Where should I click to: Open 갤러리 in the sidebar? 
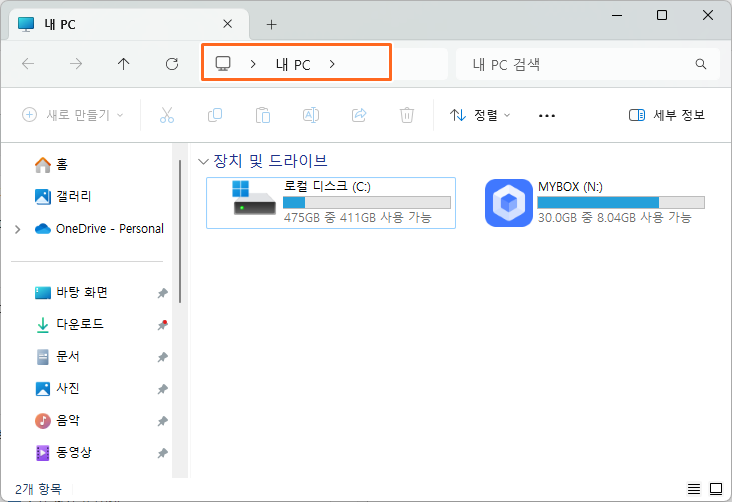(x=63, y=196)
